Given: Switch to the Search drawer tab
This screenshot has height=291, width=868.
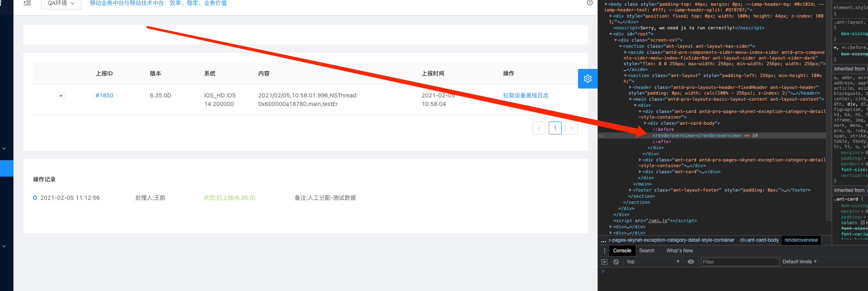Looking at the screenshot, I should point(647,251).
